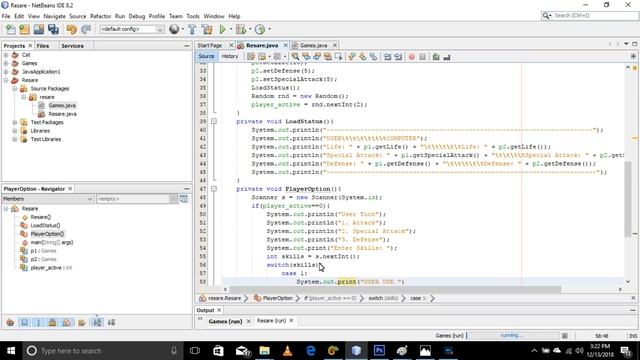Select LoadStatus() in Navigator list
The height and width of the screenshot is (360, 640).
pos(45,225)
